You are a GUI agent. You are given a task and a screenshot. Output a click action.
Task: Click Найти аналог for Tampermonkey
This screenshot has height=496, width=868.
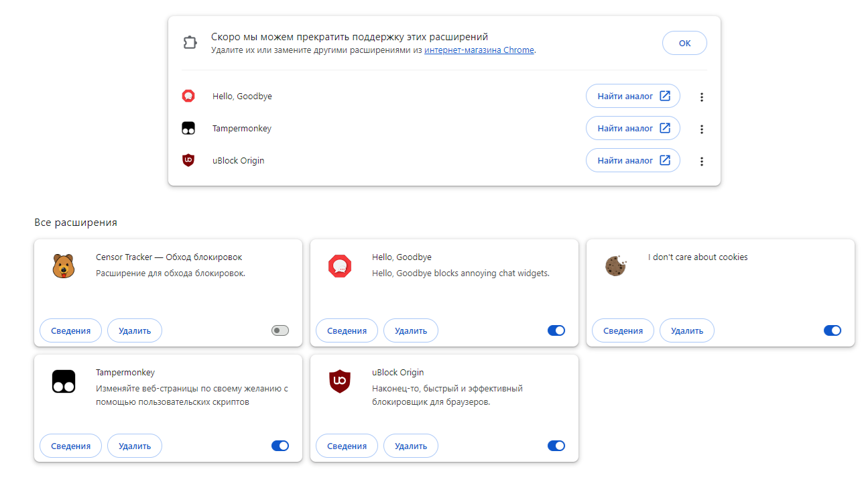(633, 128)
